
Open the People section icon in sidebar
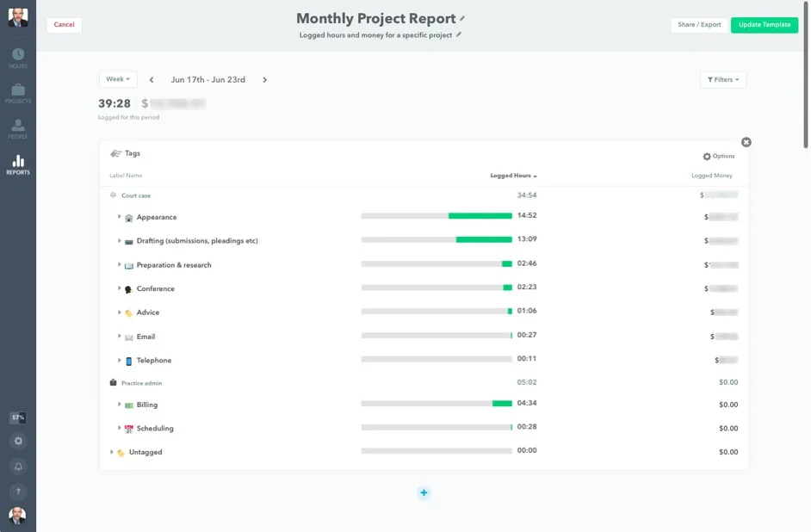click(17, 127)
